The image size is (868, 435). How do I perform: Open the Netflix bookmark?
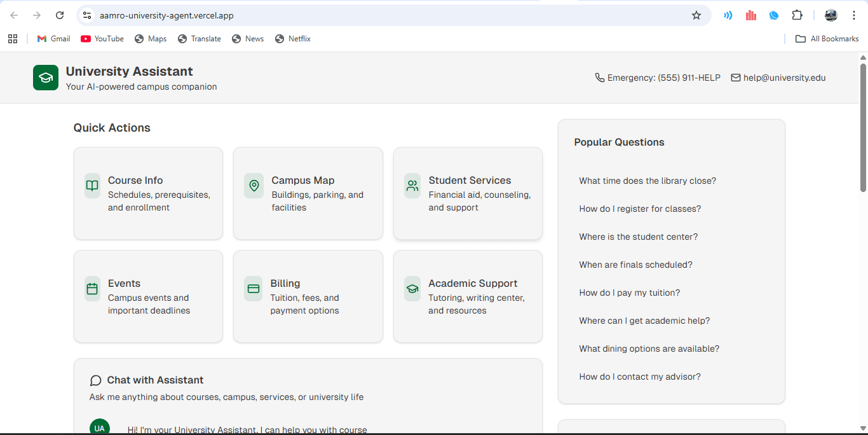pyautogui.click(x=293, y=39)
